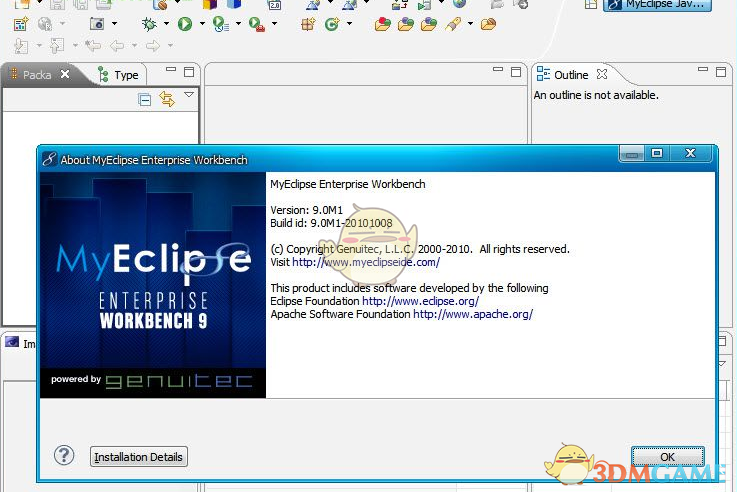
Task: Open the profile Run dropdown arrow
Action: 238,23
